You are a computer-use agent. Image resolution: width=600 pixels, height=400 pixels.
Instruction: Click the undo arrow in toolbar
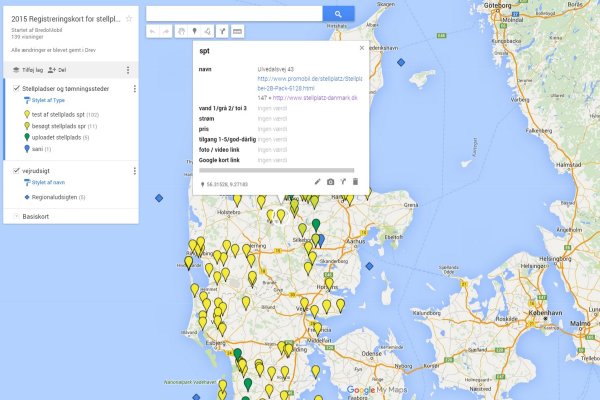coord(153,32)
